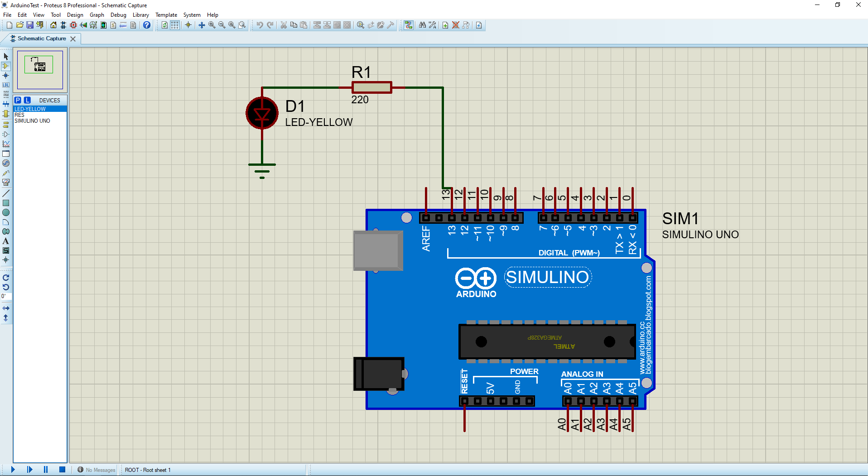Viewport: 868px width, 476px height.
Task: Toggle the grid display button
Action: tap(175, 25)
